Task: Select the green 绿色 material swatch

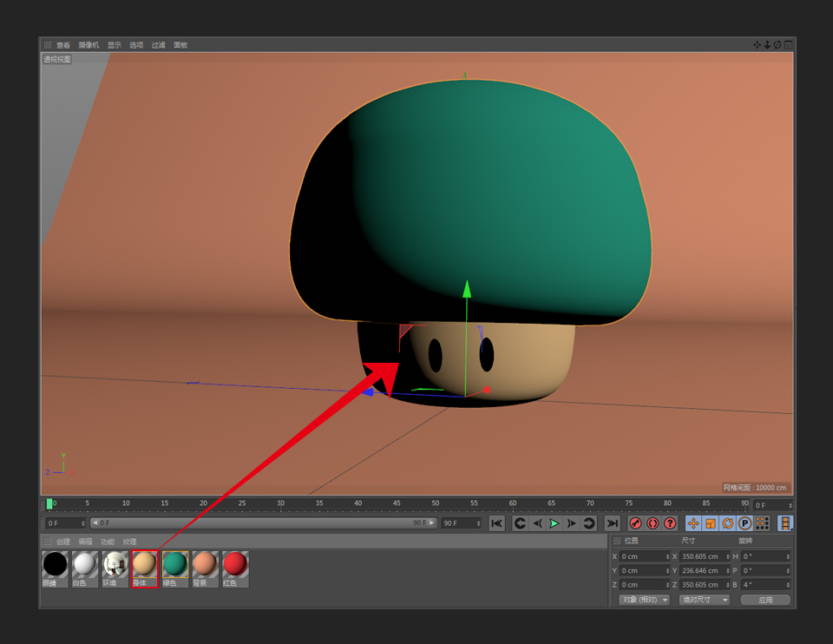Action: click(x=174, y=565)
